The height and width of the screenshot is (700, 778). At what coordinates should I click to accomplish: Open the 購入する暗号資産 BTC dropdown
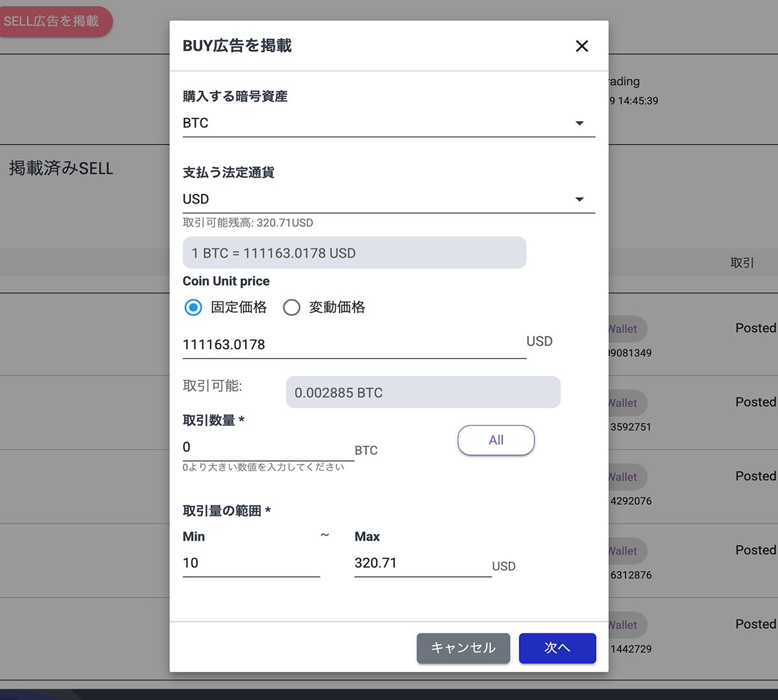(x=388, y=123)
